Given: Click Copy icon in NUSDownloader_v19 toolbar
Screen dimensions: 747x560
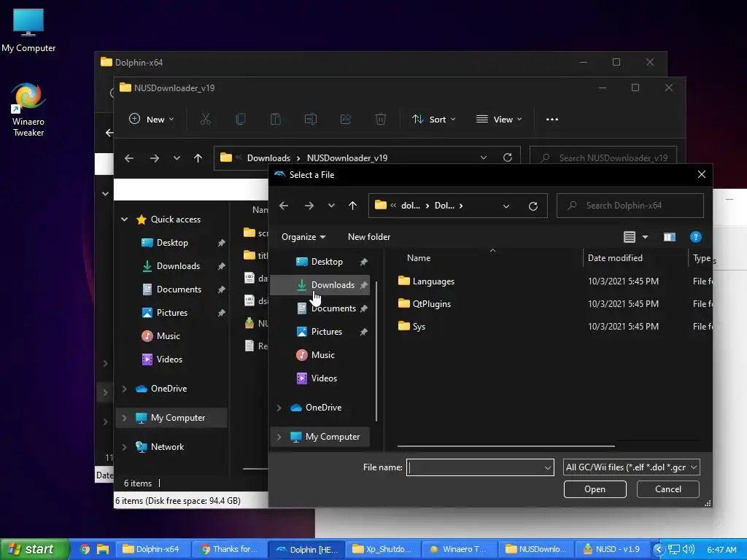Looking at the screenshot, I should tap(241, 119).
